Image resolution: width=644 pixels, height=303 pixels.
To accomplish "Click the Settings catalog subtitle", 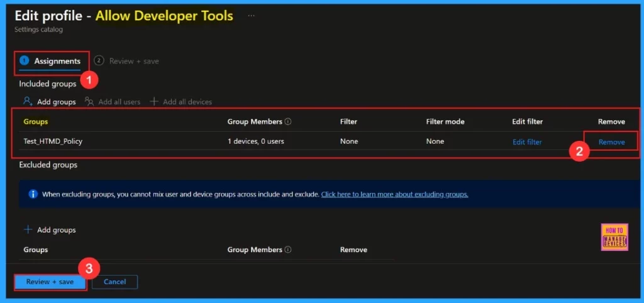I will pyautogui.click(x=38, y=30).
